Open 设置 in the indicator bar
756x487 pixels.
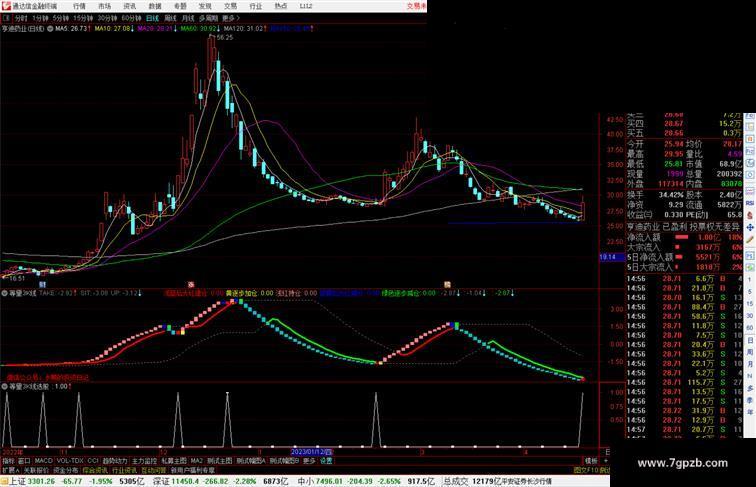coord(326,461)
